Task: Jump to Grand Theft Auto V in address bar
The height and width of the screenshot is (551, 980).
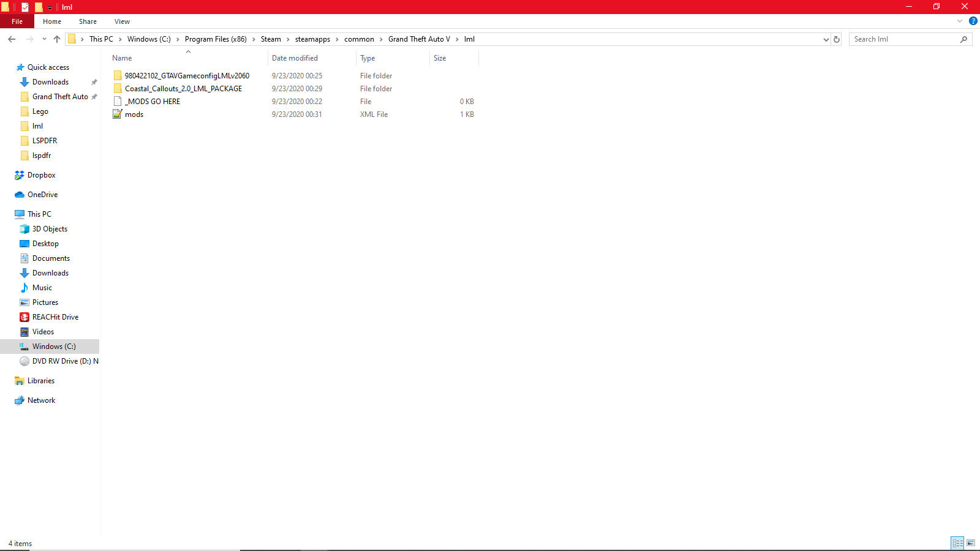Action: pos(419,39)
